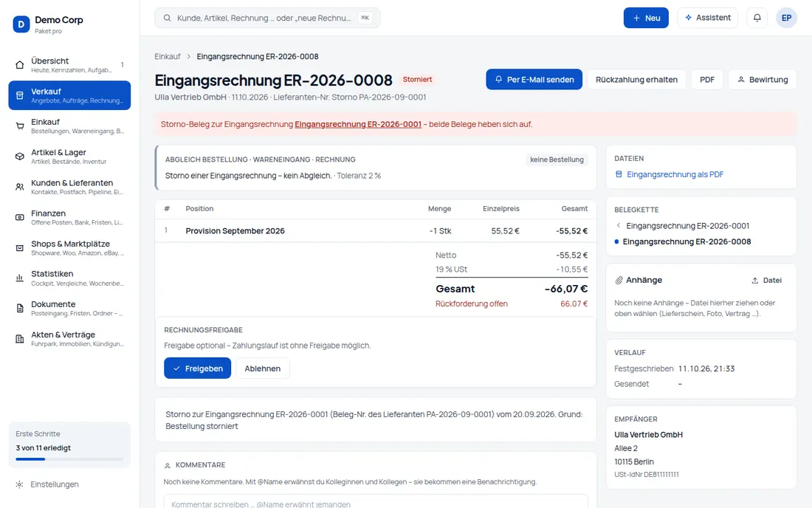Image resolution: width=812 pixels, height=508 pixels.
Task: Click the -1 Stk quantity cell
Action: tap(440, 231)
